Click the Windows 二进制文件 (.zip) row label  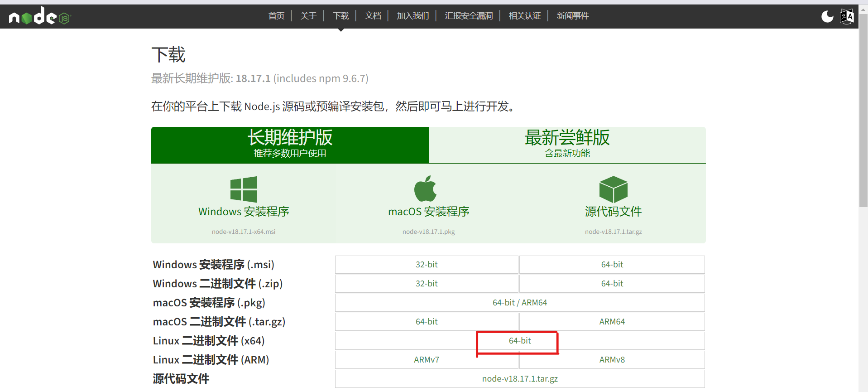218,284
